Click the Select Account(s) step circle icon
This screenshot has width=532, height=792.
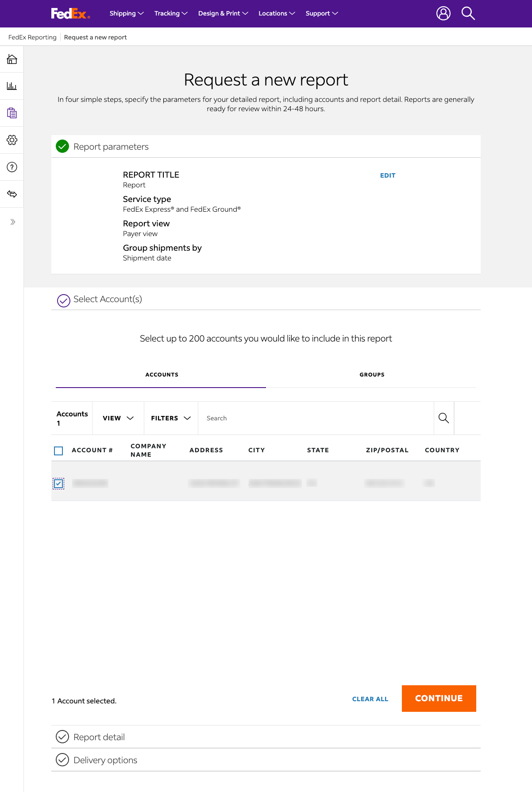[64, 300]
